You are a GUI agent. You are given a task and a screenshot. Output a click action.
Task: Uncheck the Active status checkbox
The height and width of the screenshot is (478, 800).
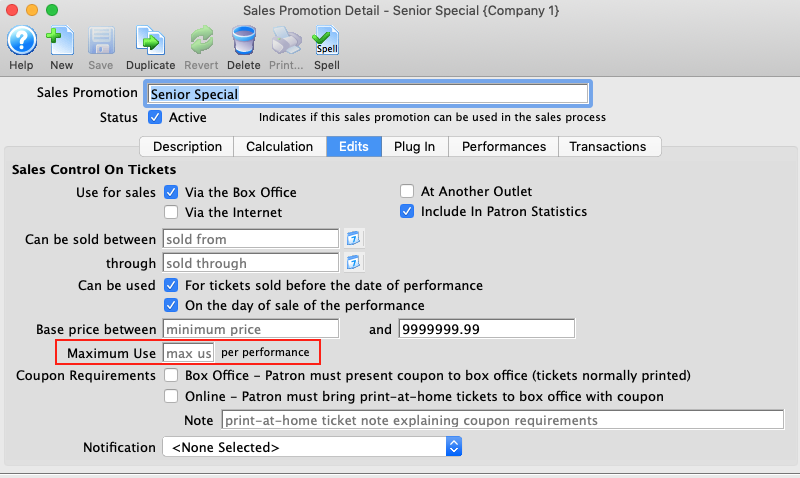[x=155, y=117]
